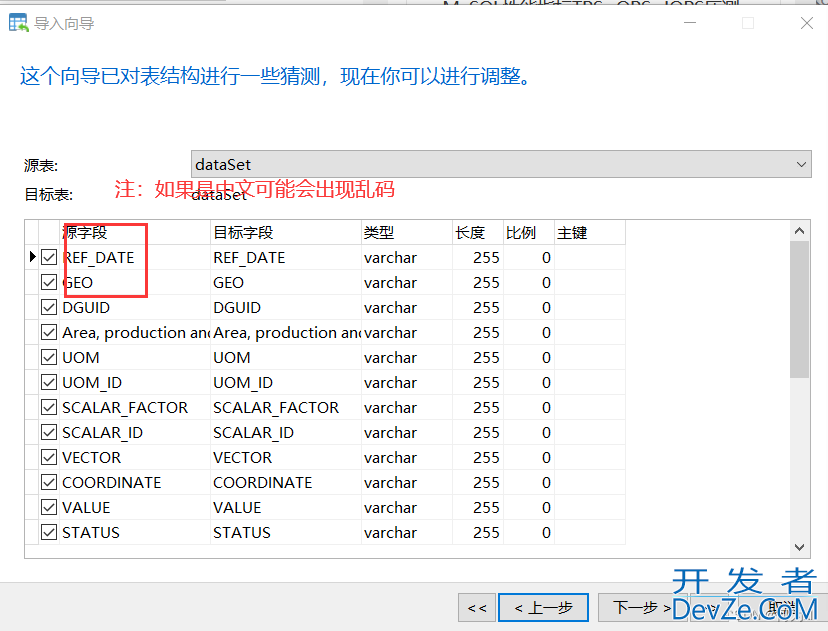828x631 pixels.
Task: Select the REF_DATE target field cell
Action: pos(286,257)
